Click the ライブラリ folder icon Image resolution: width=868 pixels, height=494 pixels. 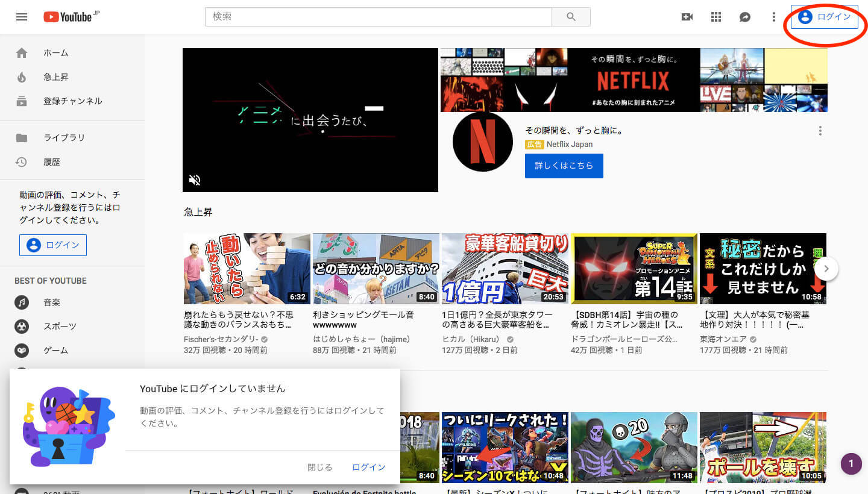(22, 138)
